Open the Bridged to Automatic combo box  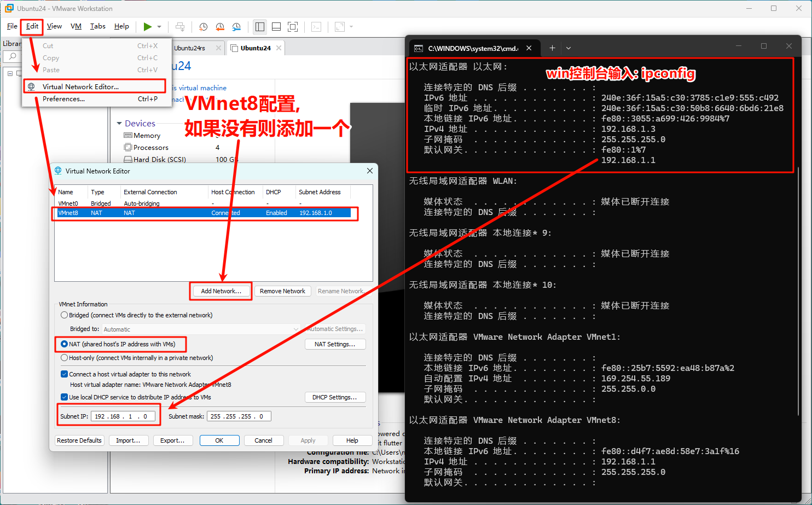click(x=201, y=329)
